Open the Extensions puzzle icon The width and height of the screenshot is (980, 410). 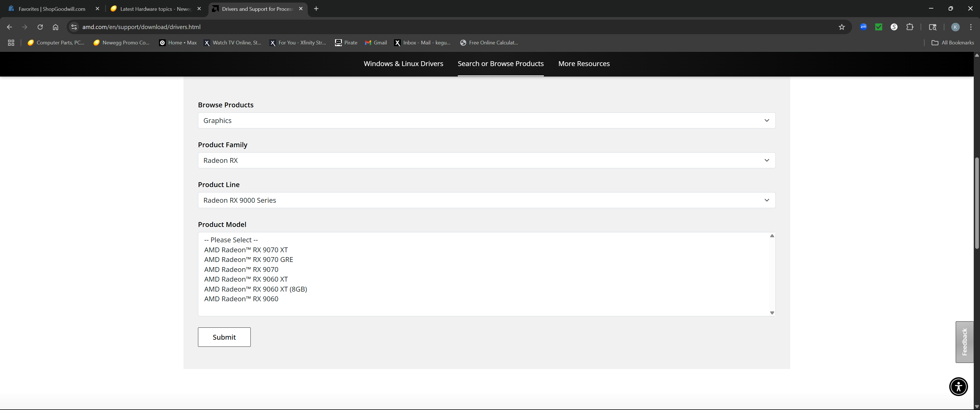[910, 27]
